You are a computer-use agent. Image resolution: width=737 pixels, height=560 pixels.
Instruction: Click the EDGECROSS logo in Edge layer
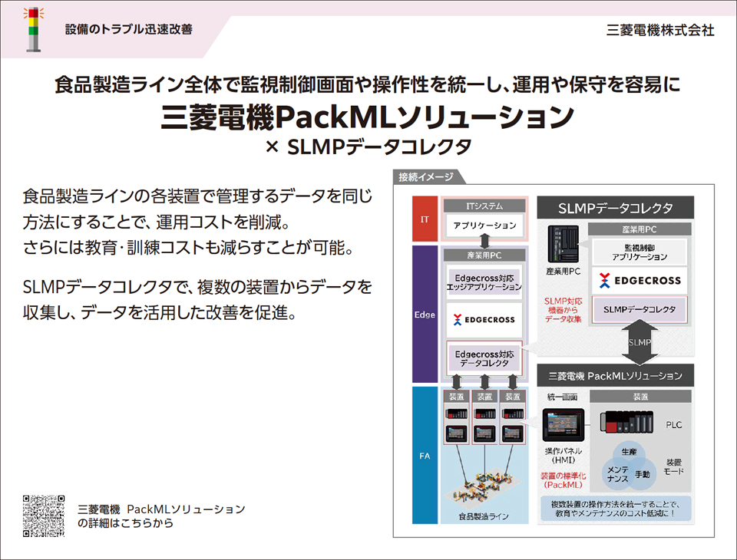[484, 318]
